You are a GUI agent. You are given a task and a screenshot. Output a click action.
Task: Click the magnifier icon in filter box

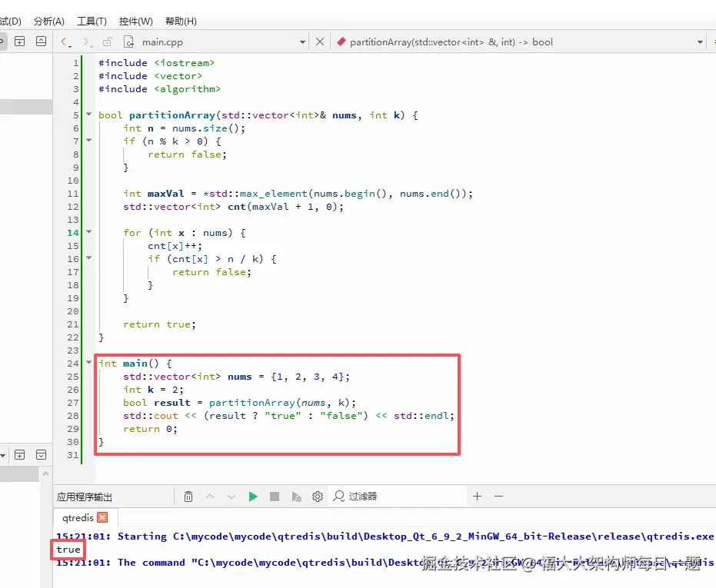pos(338,497)
